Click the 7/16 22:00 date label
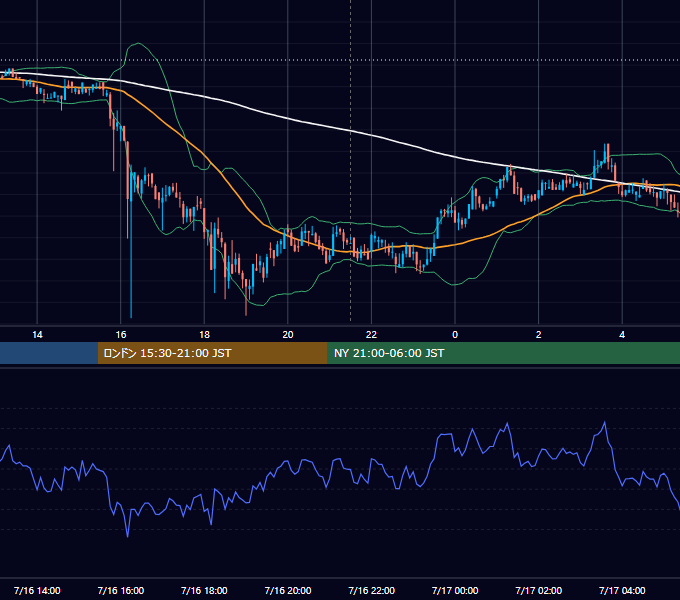Screen dimensions: 680x600 372,590
